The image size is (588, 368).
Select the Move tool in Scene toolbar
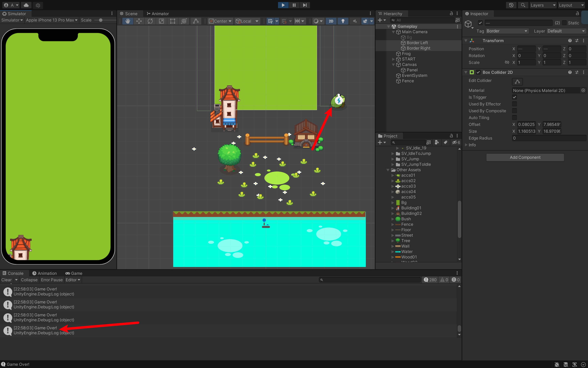pos(139,21)
